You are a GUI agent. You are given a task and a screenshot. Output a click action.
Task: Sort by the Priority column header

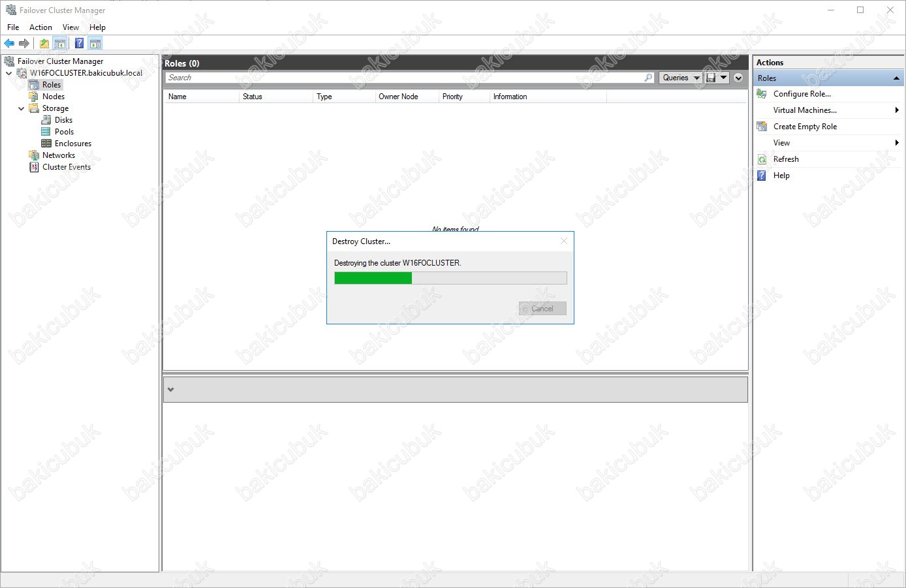pos(464,97)
